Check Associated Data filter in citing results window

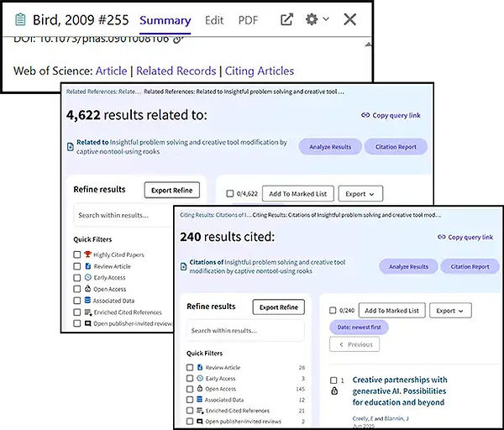tap(190, 400)
